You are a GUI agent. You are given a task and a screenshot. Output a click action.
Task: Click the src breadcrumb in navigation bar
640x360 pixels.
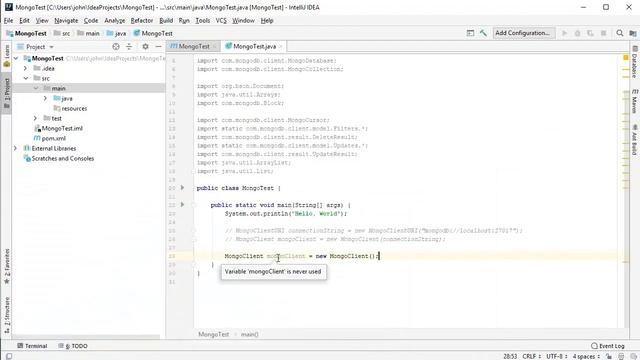click(62, 33)
